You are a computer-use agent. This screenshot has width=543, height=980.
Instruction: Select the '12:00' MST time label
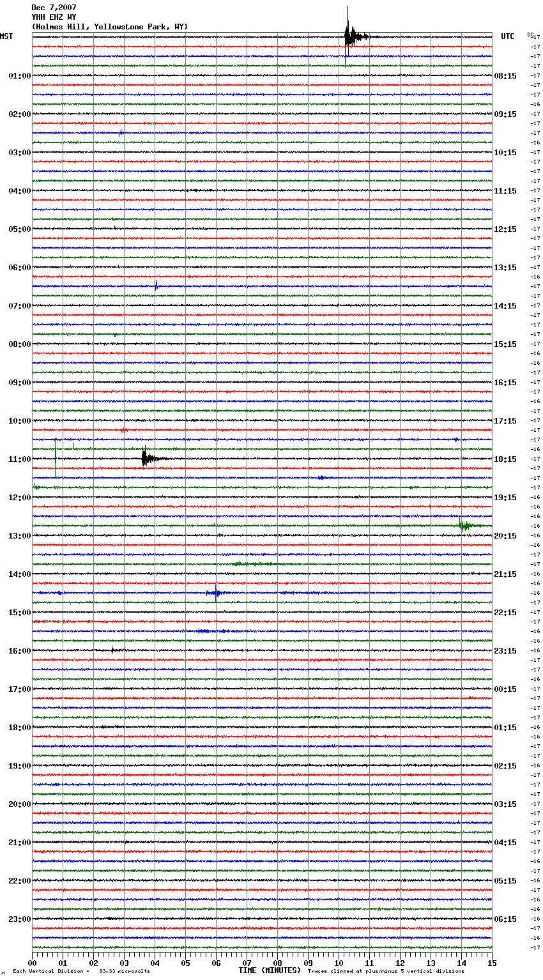pos(20,498)
